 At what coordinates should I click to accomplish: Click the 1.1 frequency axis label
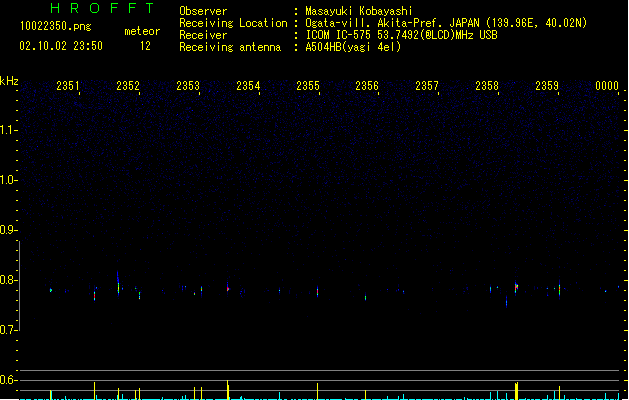[x=8, y=130]
